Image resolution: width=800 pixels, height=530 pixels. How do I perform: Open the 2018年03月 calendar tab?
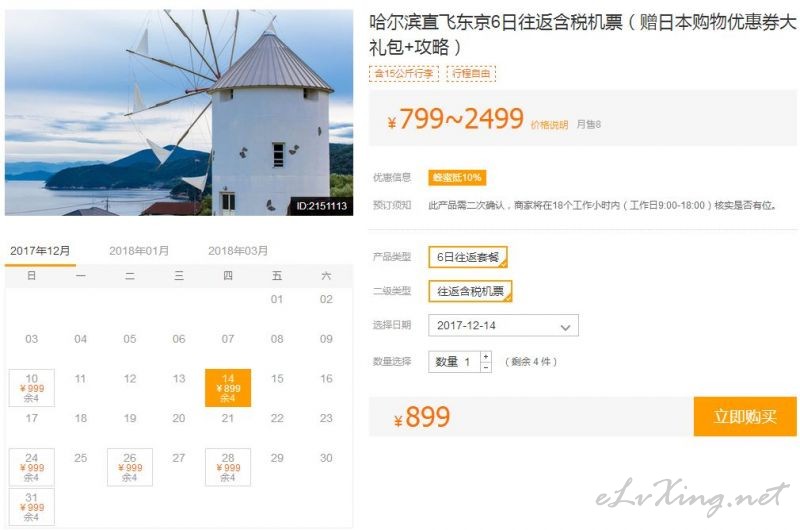[238, 251]
